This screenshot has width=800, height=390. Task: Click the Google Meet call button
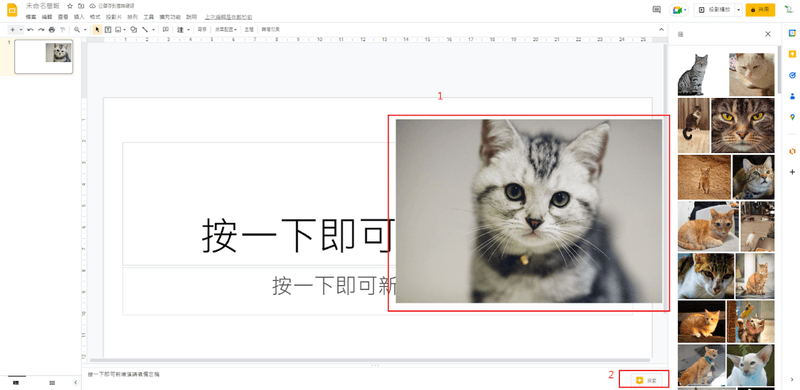point(679,10)
